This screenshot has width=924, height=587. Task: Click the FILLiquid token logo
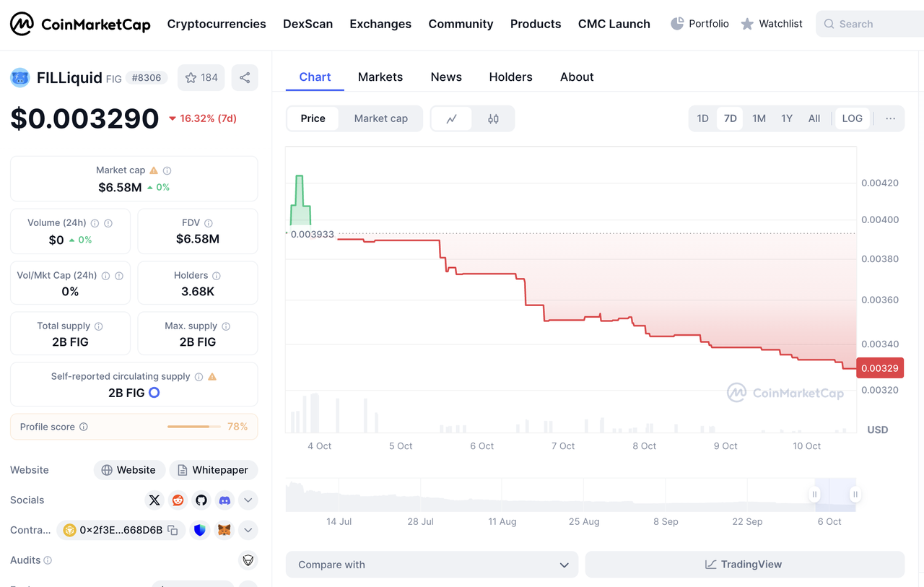click(x=19, y=77)
